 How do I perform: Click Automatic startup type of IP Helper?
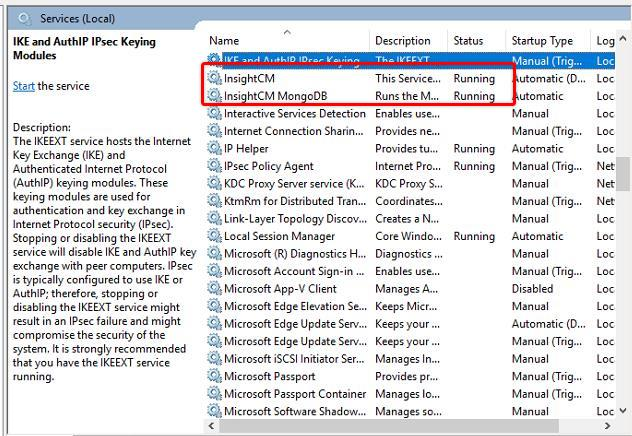coord(537,149)
